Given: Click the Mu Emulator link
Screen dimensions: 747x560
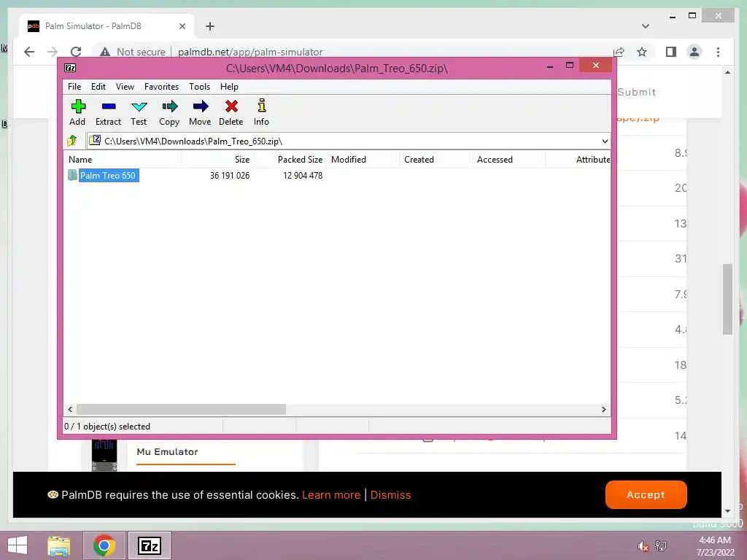Looking at the screenshot, I should tap(167, 451).
